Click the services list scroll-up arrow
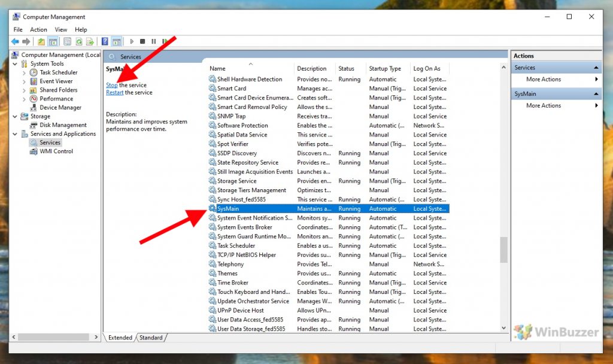613x364 pixels. click(x=503, y=67)
